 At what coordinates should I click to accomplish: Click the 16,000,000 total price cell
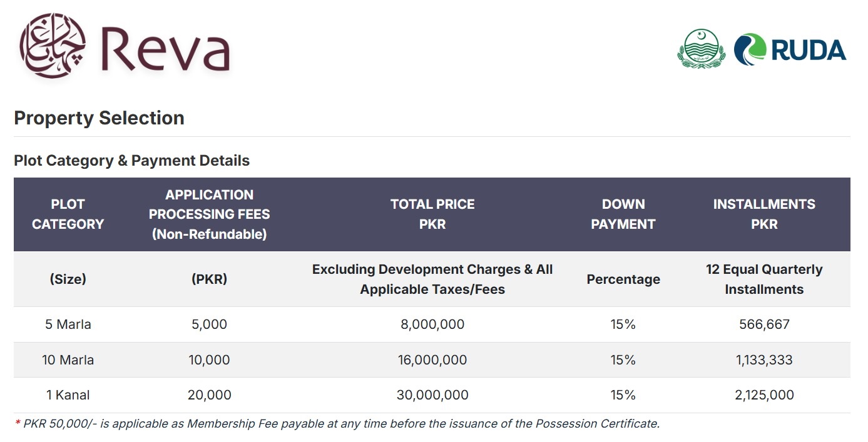(432, 360)
